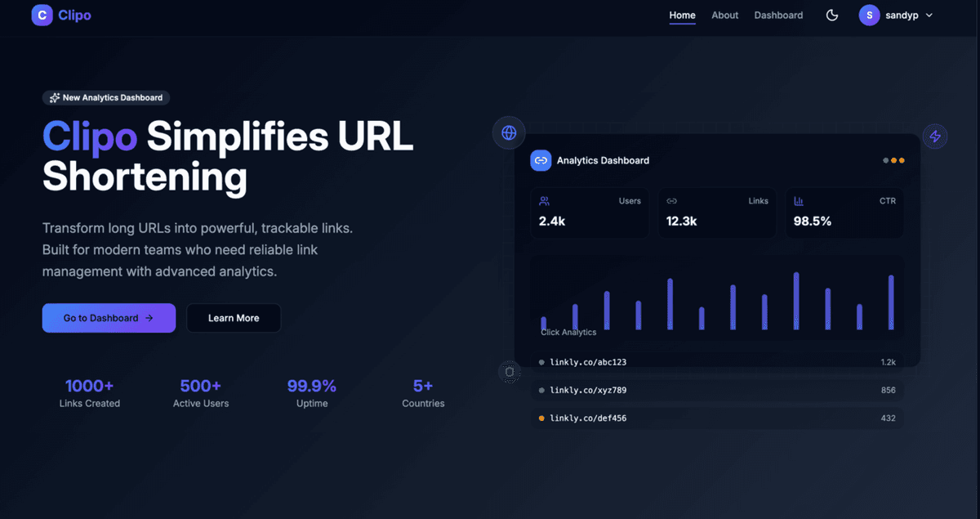Click the floating lightning bolt icon

coord(935,136)
